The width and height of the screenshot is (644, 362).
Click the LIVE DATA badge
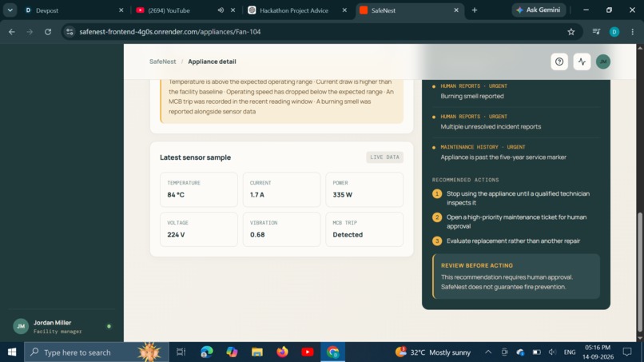coord(384,157)
